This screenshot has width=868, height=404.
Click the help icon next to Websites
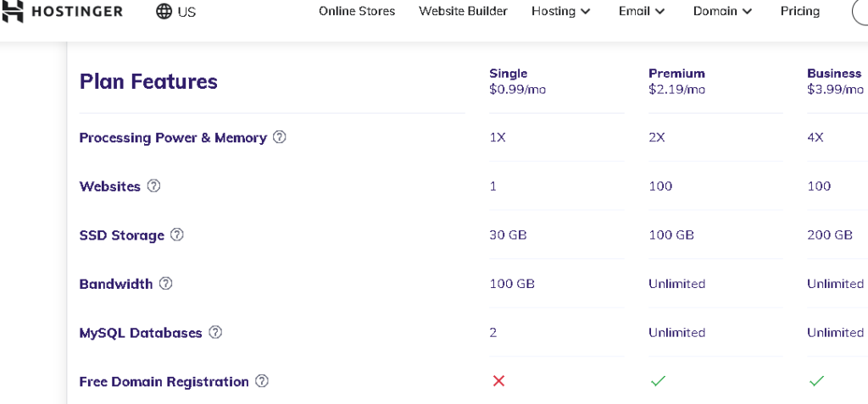pos(153,185)
